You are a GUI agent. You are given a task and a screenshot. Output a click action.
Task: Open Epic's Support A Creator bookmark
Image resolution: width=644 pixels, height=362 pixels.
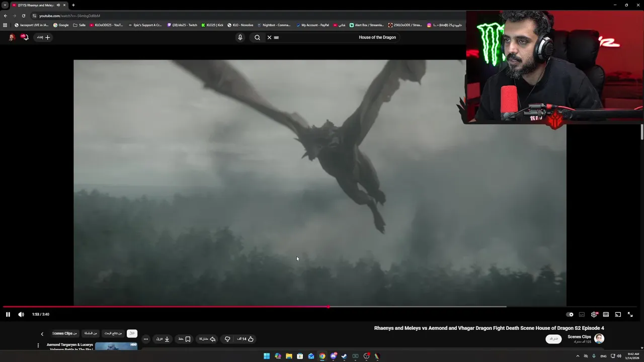click(x=145, y=25)
